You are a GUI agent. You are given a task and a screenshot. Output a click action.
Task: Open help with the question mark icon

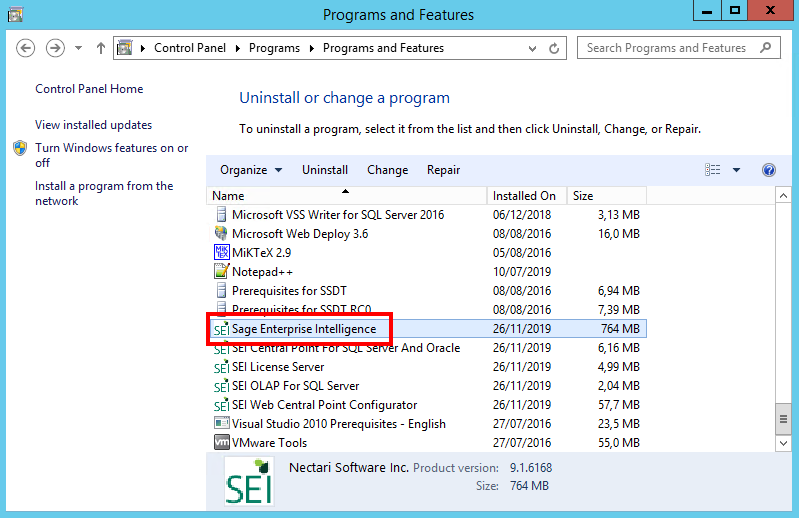click(769, 170)
